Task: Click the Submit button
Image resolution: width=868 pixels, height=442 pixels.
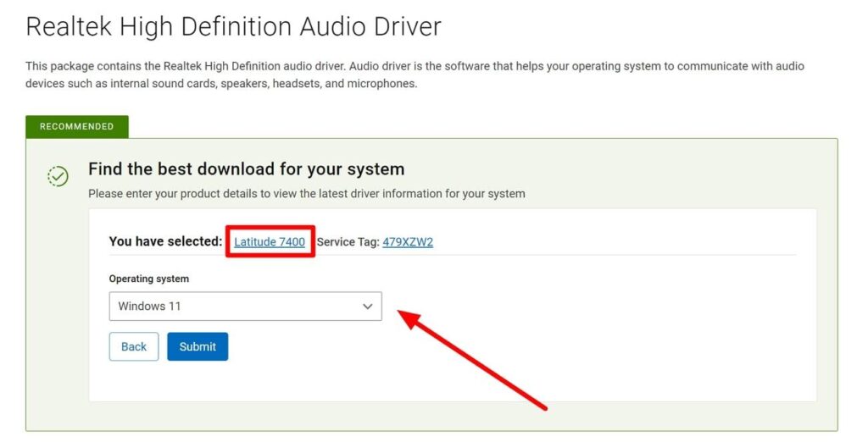Action: click(x=198, y=346)
